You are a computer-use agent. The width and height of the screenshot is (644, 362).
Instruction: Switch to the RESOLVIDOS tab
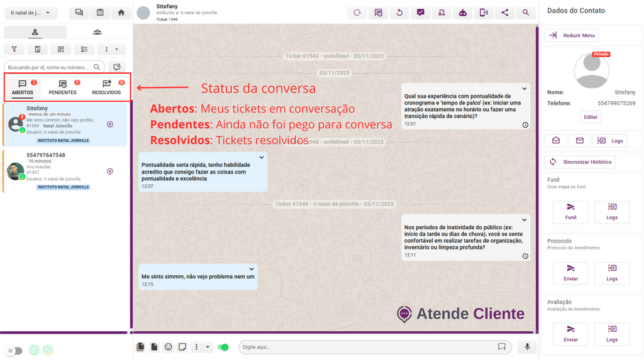click(106, 87)
